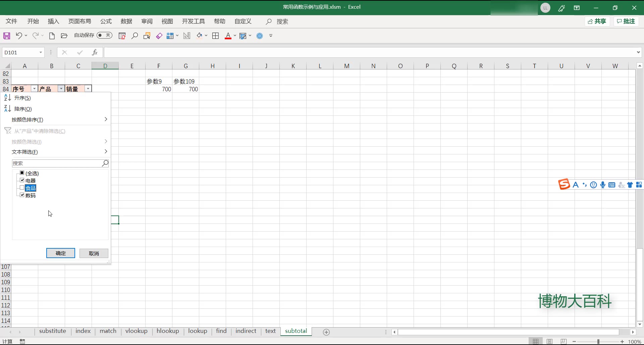Open the Sogou soft keyboard icon

coord(612,185)
